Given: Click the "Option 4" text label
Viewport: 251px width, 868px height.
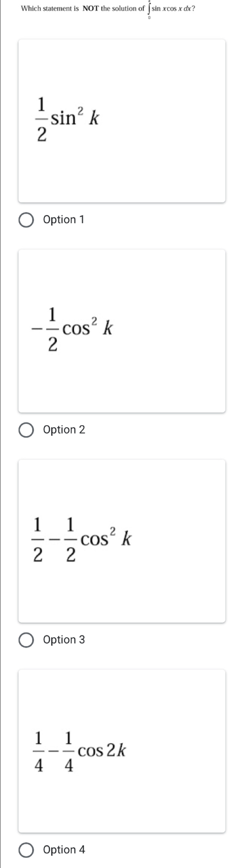Looking at the screenshot, I should coord(64,850).
